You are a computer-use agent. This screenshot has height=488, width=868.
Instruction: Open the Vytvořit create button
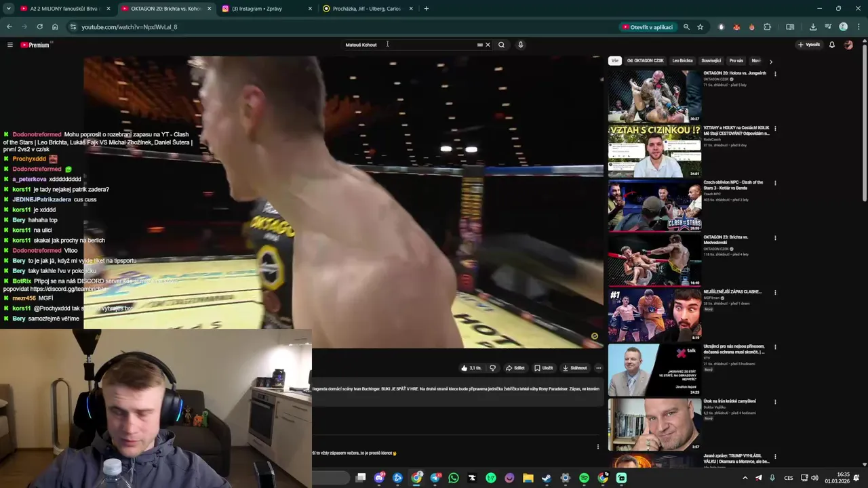[x=809, y=45]
